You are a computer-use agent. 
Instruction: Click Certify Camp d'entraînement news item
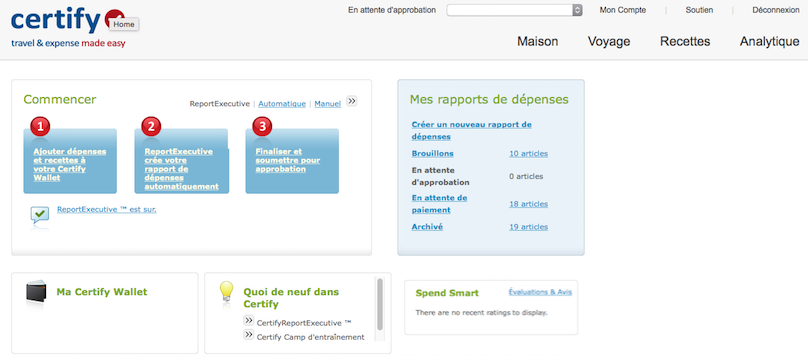coord(310,337)
